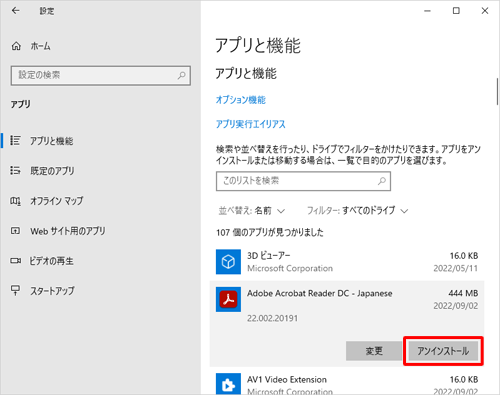Click the スタートアップ icon in sidebar

pos(15,290)
